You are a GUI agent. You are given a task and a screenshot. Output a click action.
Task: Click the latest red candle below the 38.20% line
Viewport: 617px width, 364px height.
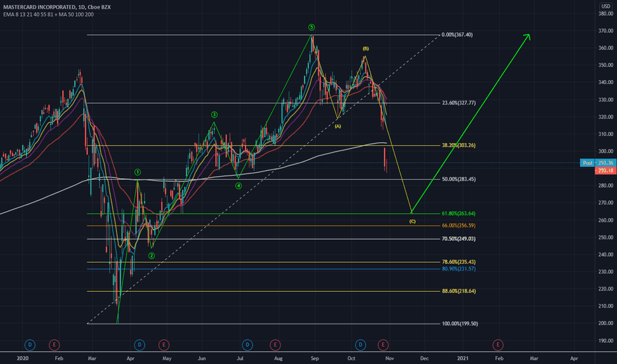pos(387,165)
